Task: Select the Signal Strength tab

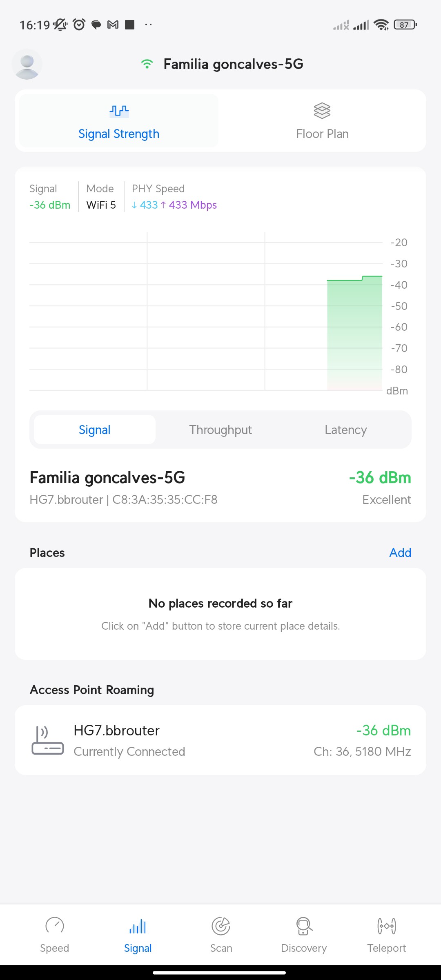Action: [x=119, y=121]
